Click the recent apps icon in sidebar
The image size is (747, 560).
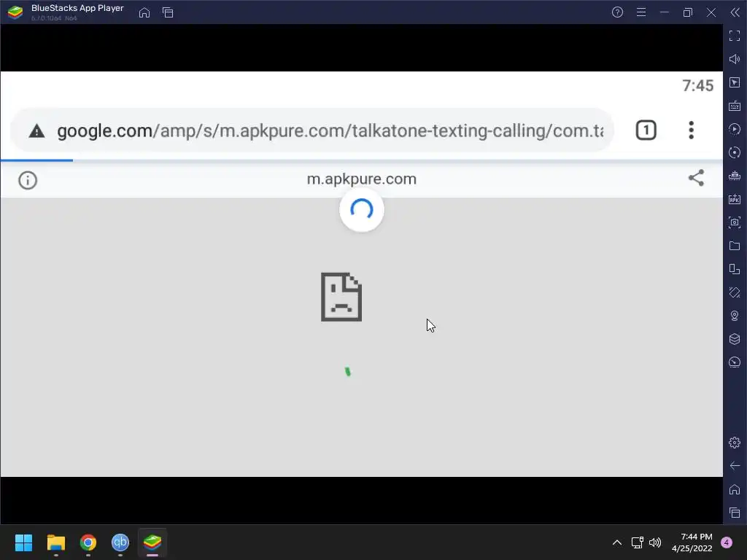pos(735,513)
